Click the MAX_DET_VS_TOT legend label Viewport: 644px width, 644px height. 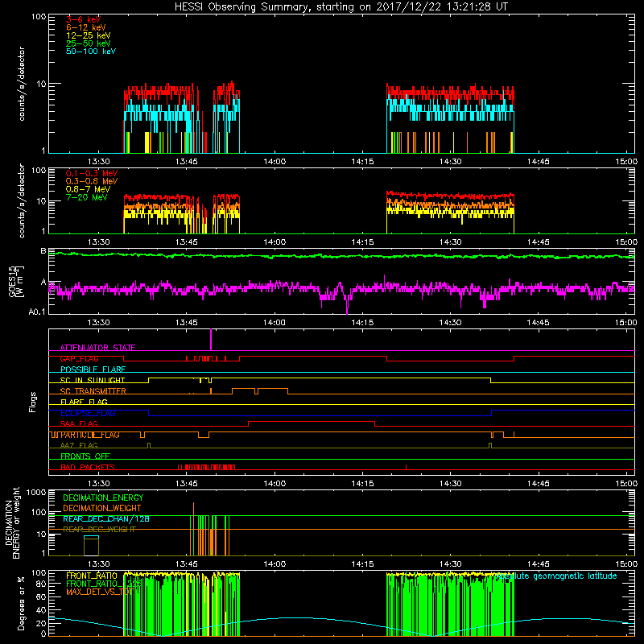click(100, 592)
